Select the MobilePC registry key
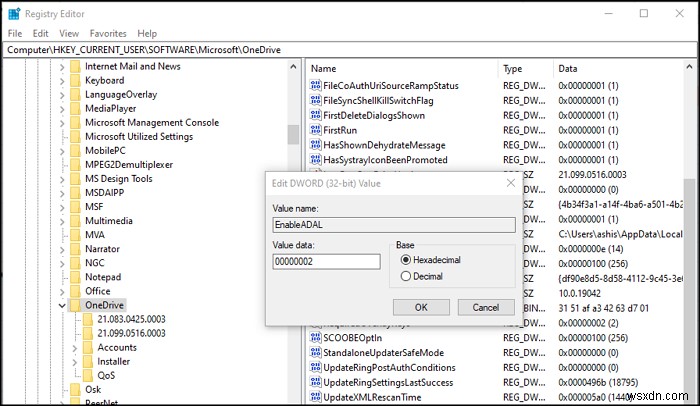This screenshot has height=406, width=700. pyautogui.click(x=105, y=151)
